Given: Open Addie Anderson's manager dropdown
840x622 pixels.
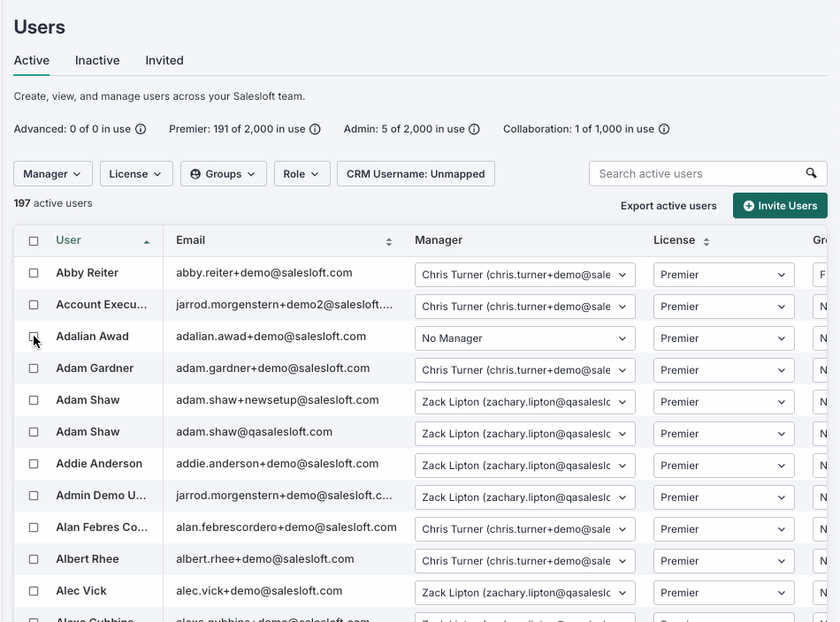Looking at the screenshot, I should pyautogui.click(x=525, y=465).
